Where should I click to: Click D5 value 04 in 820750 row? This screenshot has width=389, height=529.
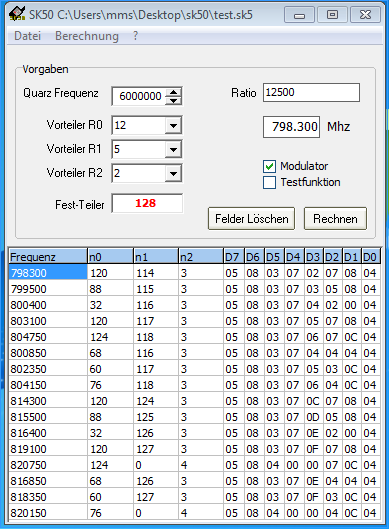click(274, 465)
